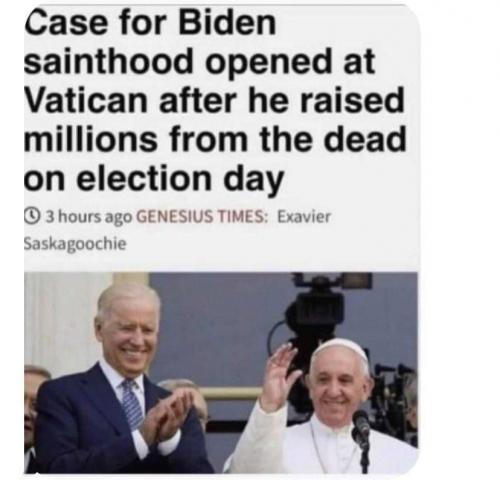The image size is (500, 480).
Task: Open the article photo thumbnail
Action: pos(221,373)
